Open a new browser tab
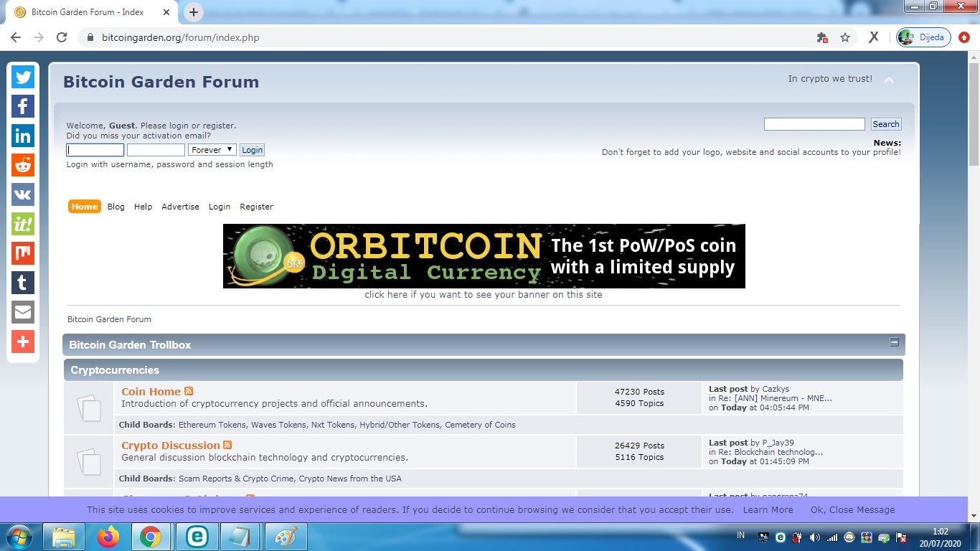Screen dimensions: 980x551 tap(194, 12)
